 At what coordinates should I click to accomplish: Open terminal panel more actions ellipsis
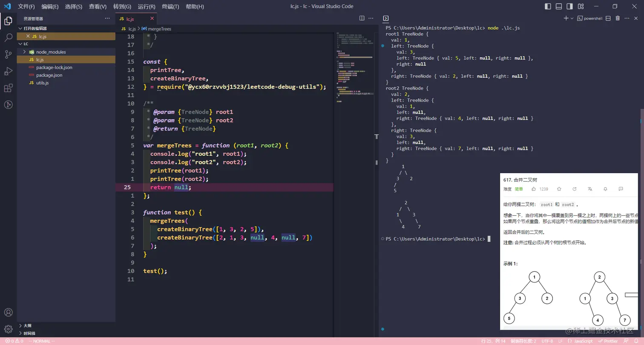627,18
